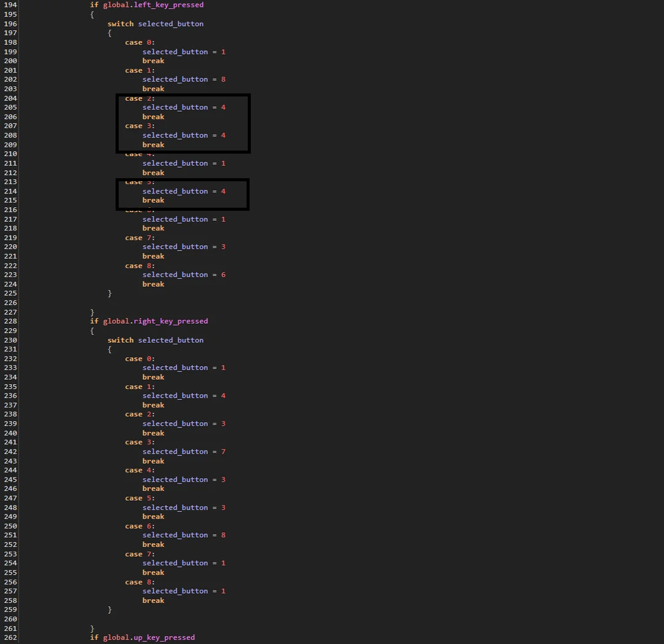This screenshot has height=644, width=664.
Task: Click 'case 3:' on line 241
Action: coord(140,442)
